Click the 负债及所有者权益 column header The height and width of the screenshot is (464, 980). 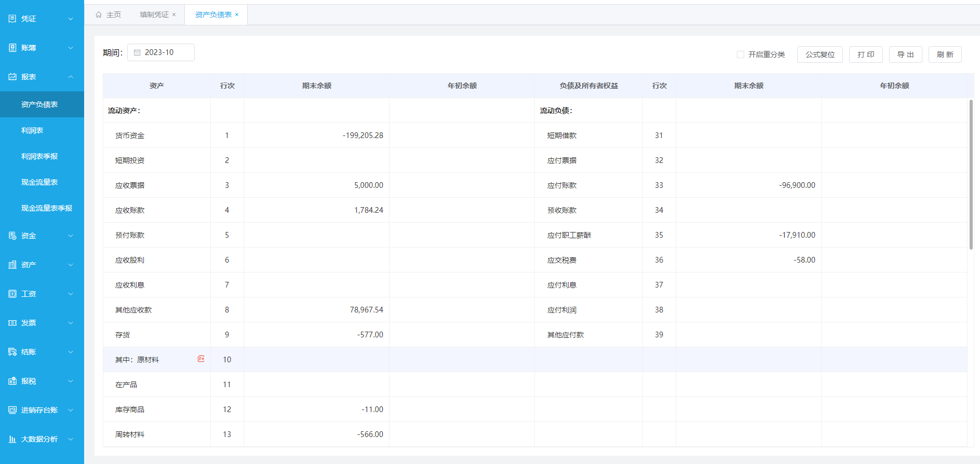[589, 86]
